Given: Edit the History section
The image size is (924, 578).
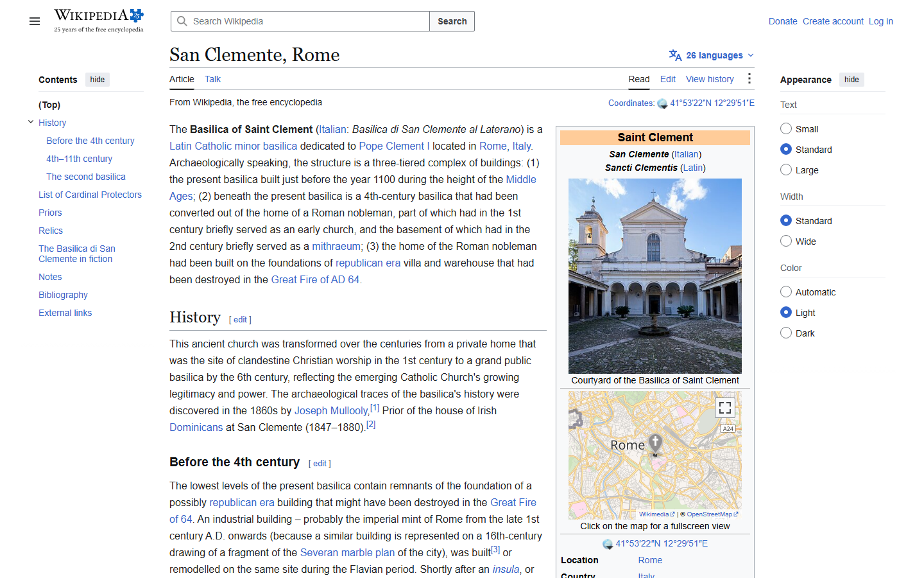Looking at the screenshot, I should pyautogui.click(x=240, y=320).
